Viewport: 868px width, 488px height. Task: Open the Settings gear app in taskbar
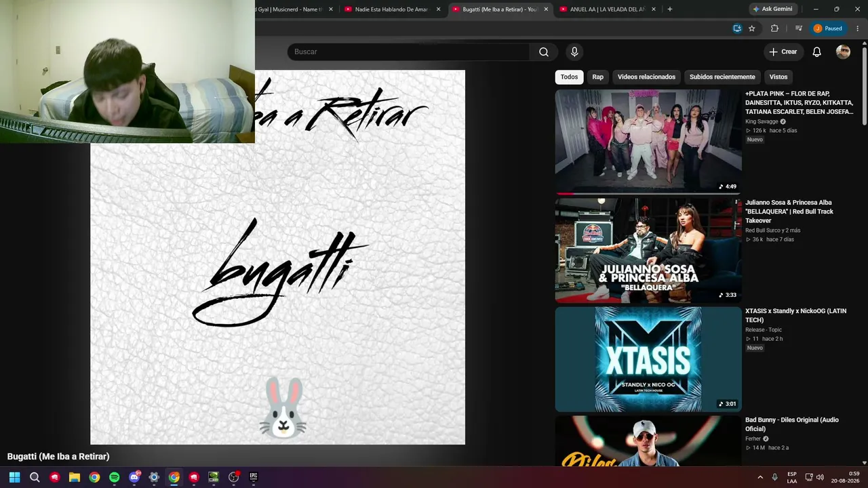pos(154,477)
